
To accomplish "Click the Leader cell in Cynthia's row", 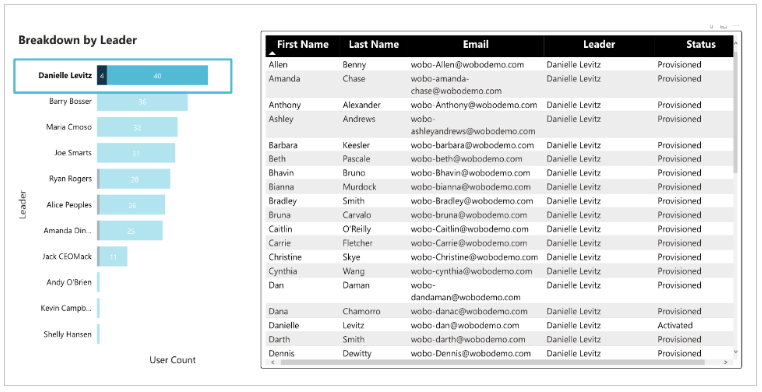I will (x=573, y=272).
